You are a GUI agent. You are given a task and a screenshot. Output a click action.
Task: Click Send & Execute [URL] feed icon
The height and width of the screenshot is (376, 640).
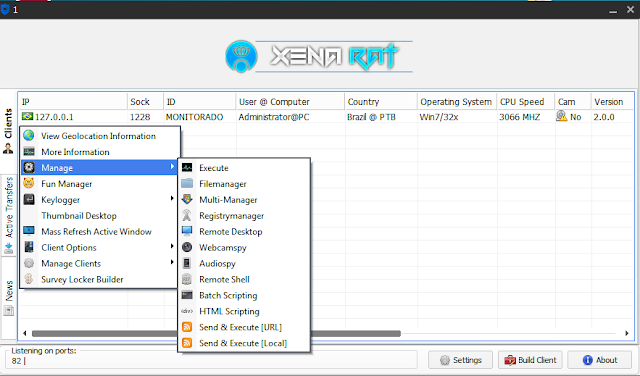click(187, 327)
